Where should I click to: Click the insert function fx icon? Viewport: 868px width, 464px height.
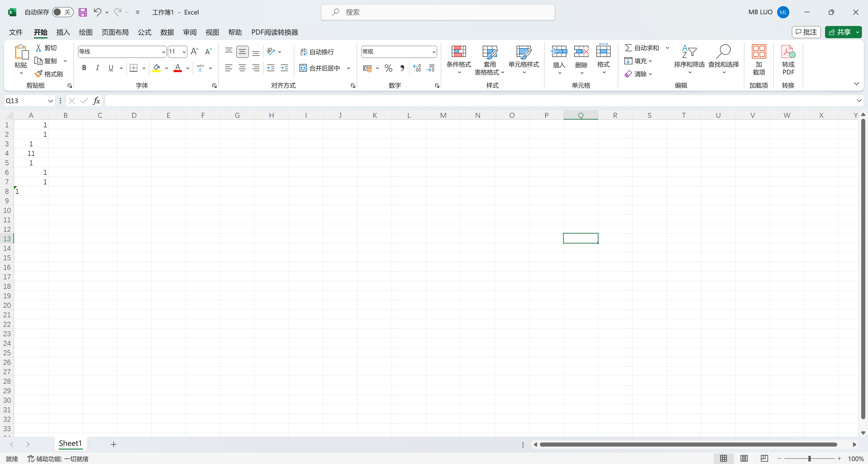point(96,101)
